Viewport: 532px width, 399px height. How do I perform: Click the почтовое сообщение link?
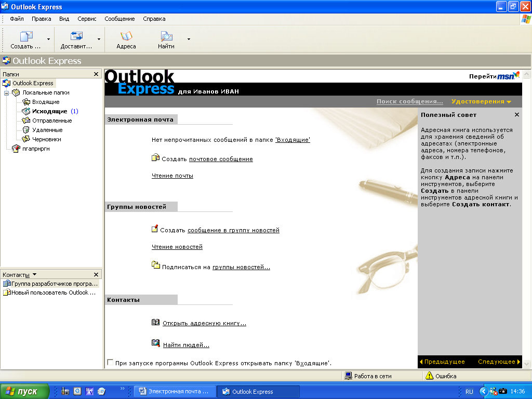[221, 159]
